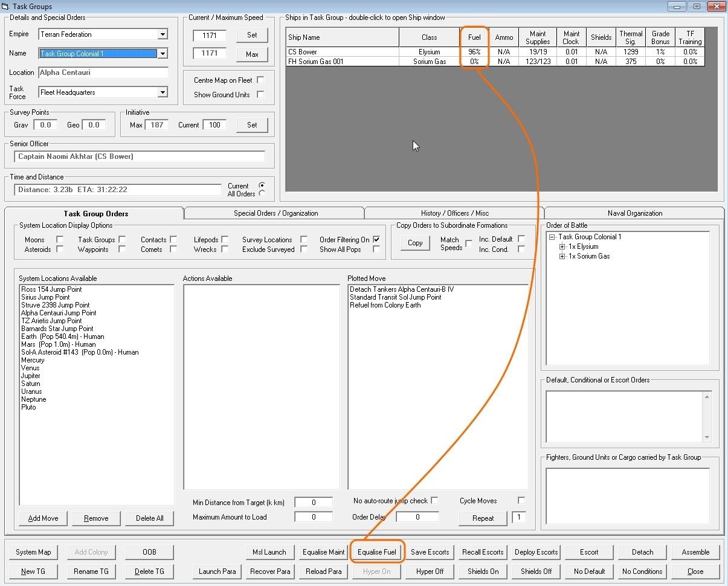
Task: Select Earth (Pop 540.4m) in system locations
Action: pos(63,336)
